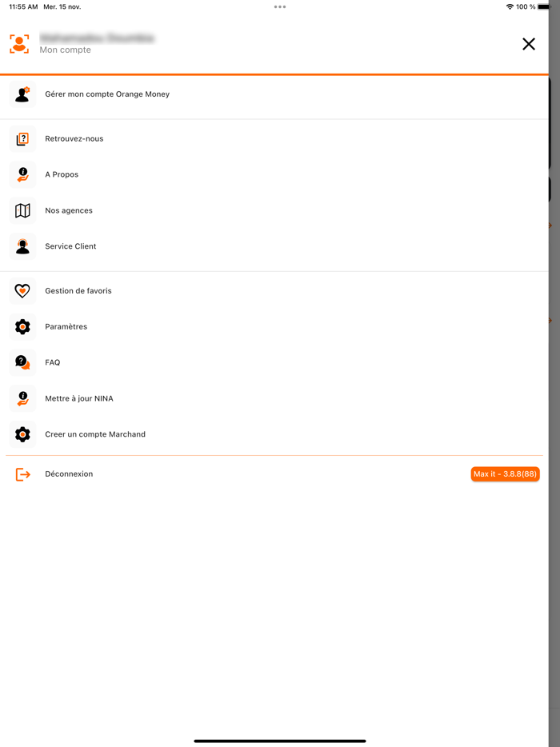Tap the home indicator bar
This screenshot has height=747, width=560.
pyautogui.click(x=280, y=741)
